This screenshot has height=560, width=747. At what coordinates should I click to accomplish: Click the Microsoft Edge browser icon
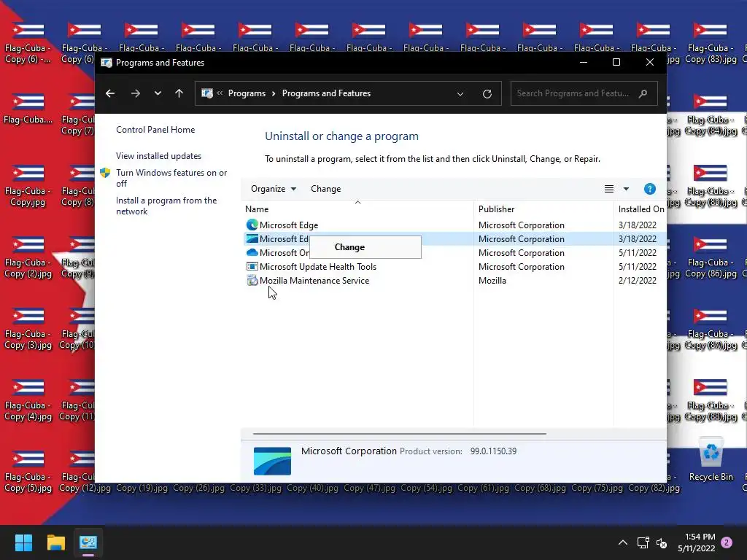tap(252, 225)
